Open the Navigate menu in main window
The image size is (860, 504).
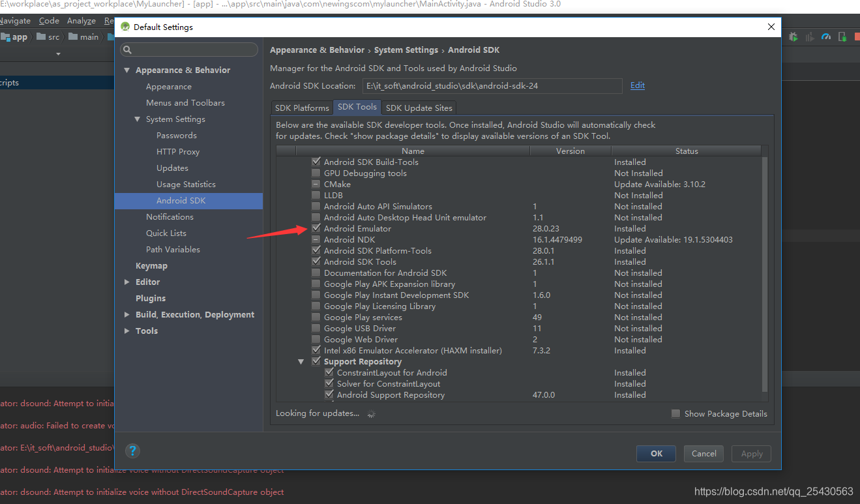15,21
